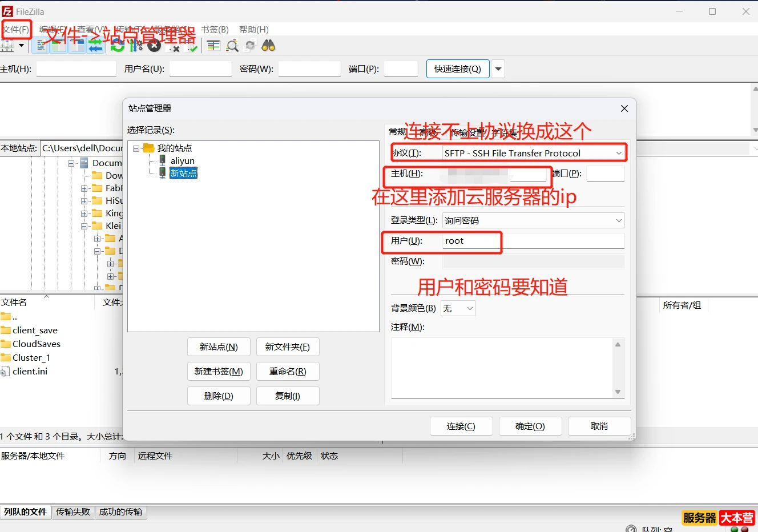Collapse the Klei folder tree node
The width and height of the screenshot is (758, 532).
coord(84,226)
